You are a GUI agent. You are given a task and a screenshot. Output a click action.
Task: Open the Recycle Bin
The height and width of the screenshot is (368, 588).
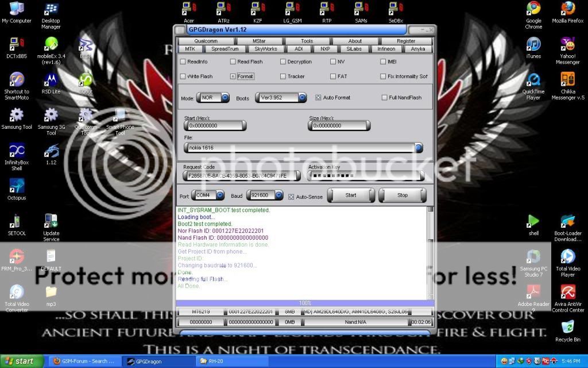pos(568,328)
